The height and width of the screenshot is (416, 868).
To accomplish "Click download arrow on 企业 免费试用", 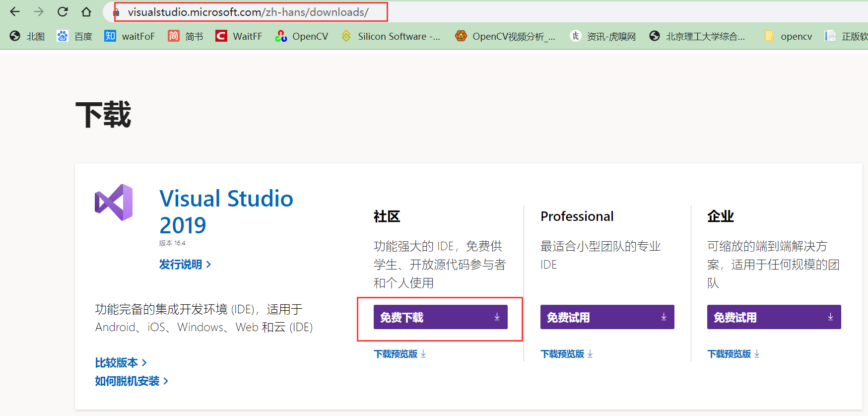I will 830,317.
